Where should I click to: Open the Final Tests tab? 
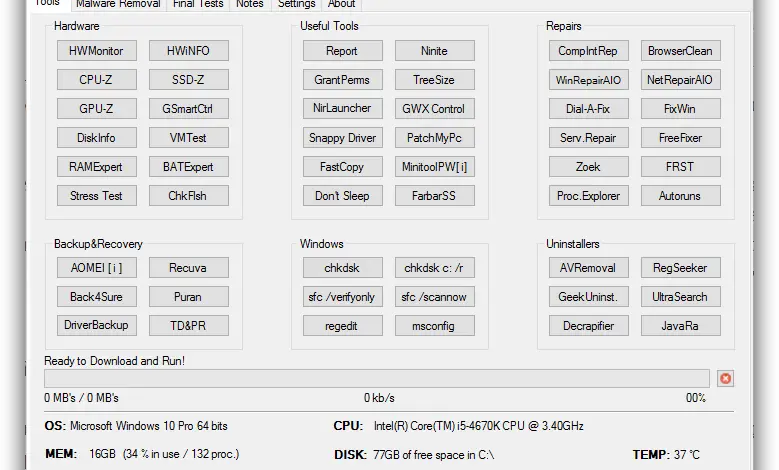click(198, 4)
